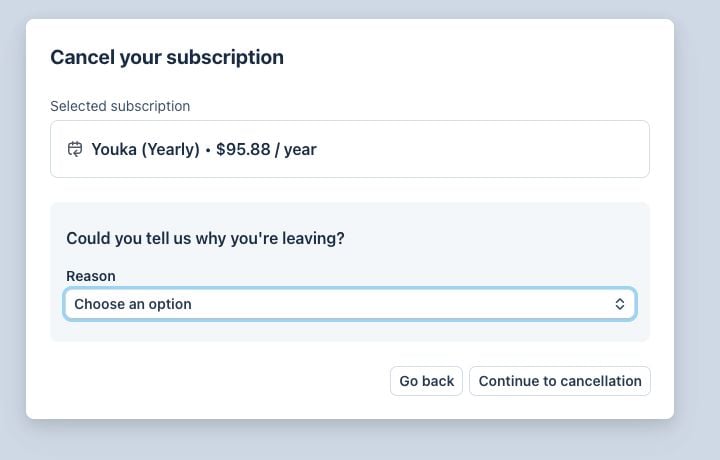Click the 'Youka (Yearly)' plan name
The width and height of the screenshot is (720, 460).
146,149
